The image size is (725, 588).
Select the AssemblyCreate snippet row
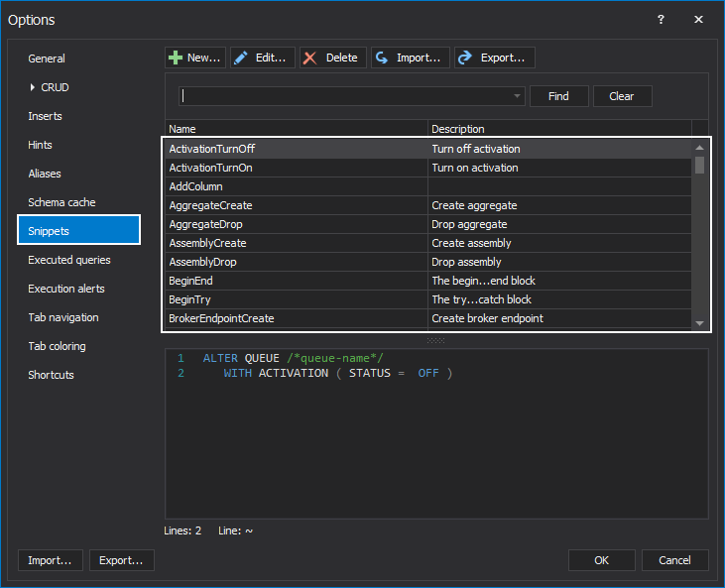click(x=296, y=243)
